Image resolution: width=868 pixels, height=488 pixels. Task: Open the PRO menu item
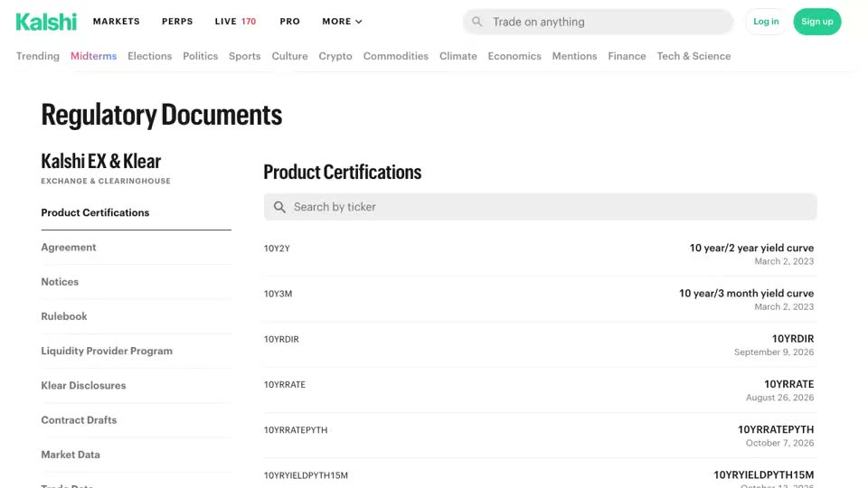[289, 22]
